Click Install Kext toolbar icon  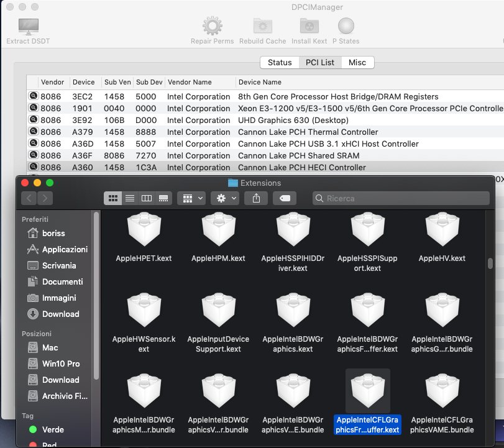[x=309, y=26]
